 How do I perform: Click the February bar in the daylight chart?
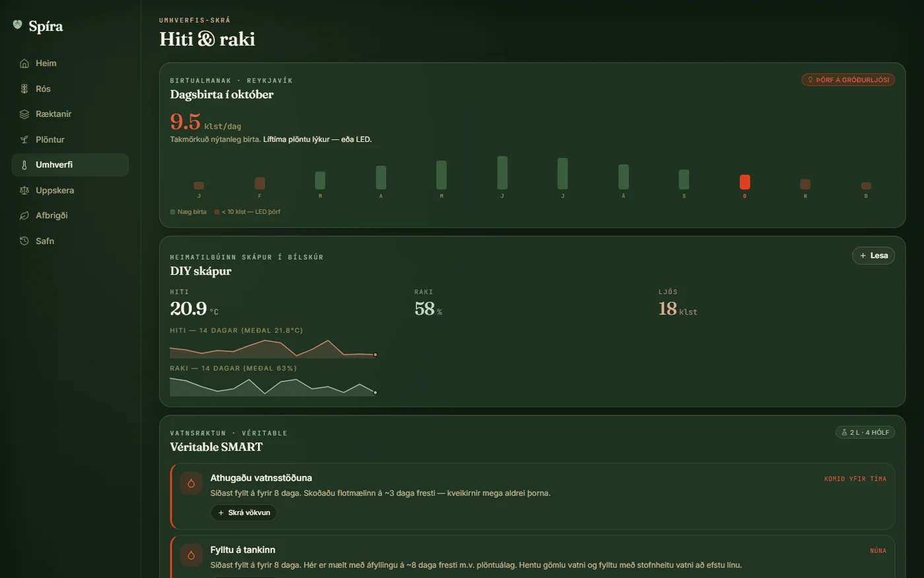[259, 183]
